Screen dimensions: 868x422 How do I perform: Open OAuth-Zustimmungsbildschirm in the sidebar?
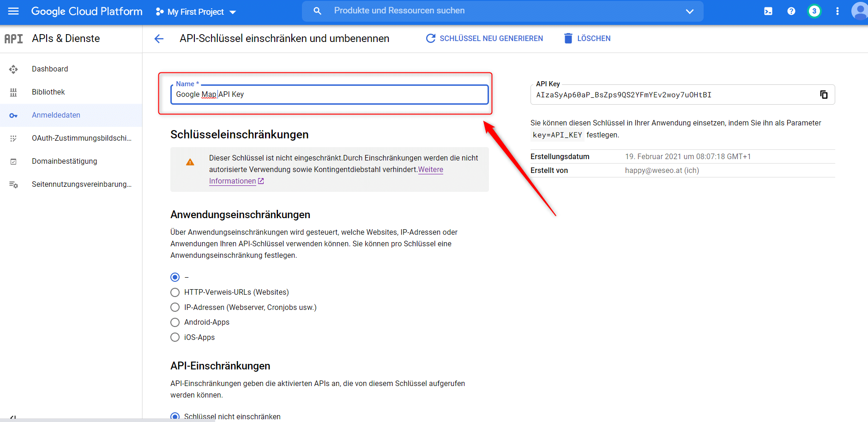[71, 138]
